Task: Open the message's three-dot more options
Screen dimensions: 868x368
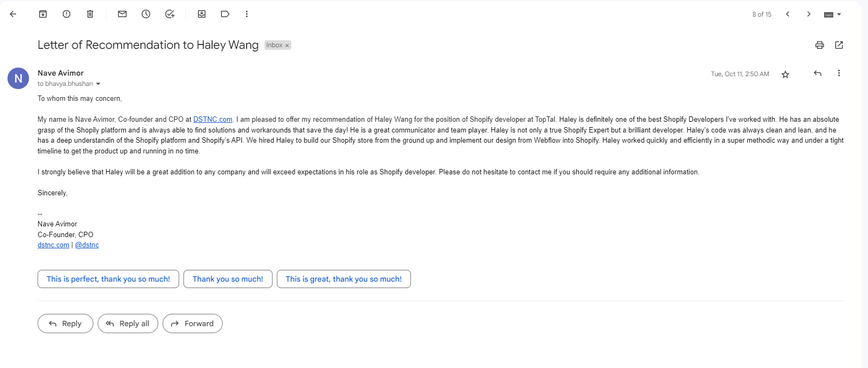Action: tap(839, 73)
